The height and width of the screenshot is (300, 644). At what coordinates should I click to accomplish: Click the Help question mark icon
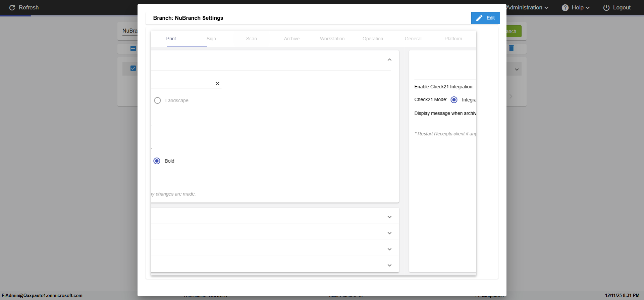click(565, 8)
